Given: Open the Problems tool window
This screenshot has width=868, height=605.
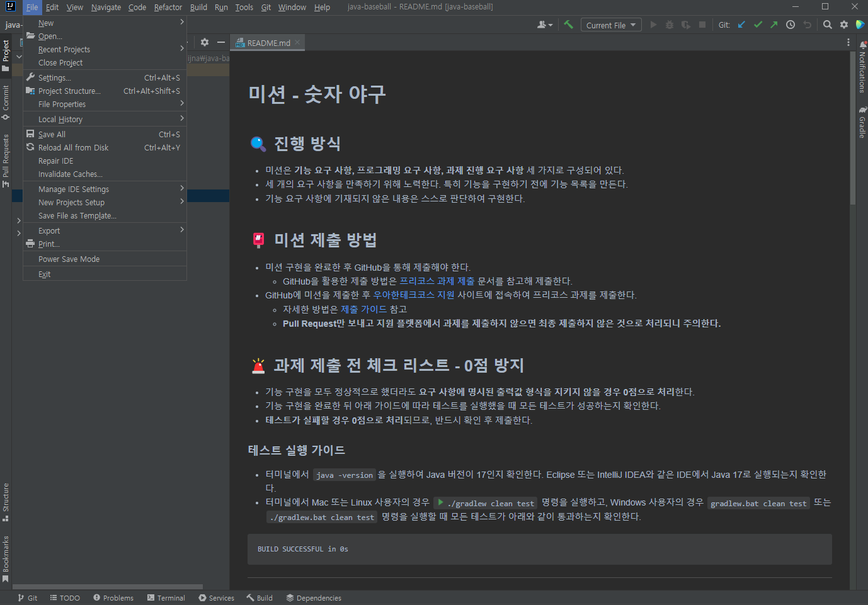Looking at the screenshot, I should click(113, 598).
